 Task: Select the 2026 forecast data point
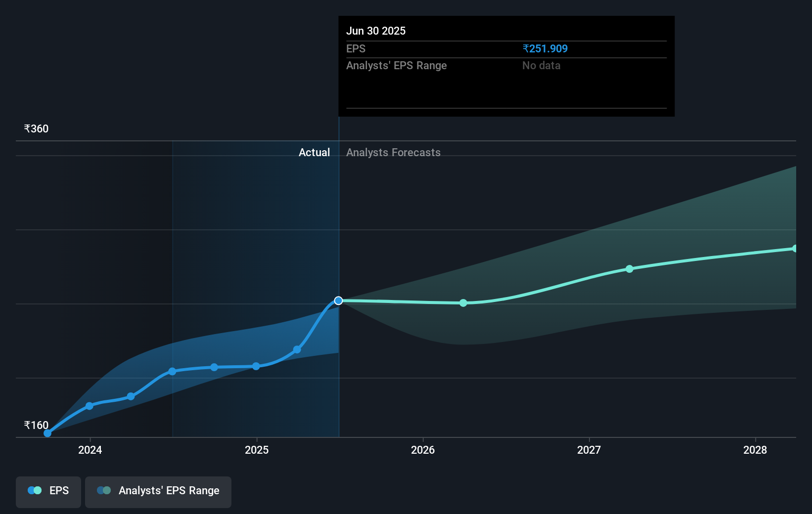click(x=463, y=303)
